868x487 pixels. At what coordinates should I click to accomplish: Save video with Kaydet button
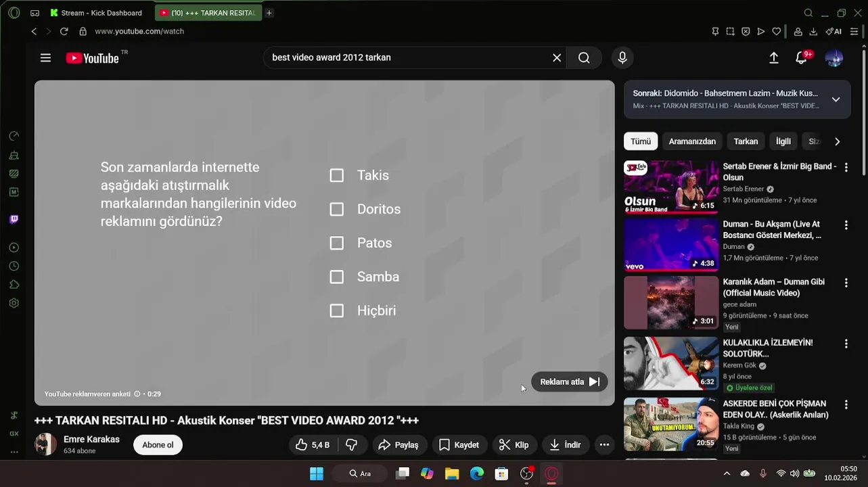click(459, 444)
